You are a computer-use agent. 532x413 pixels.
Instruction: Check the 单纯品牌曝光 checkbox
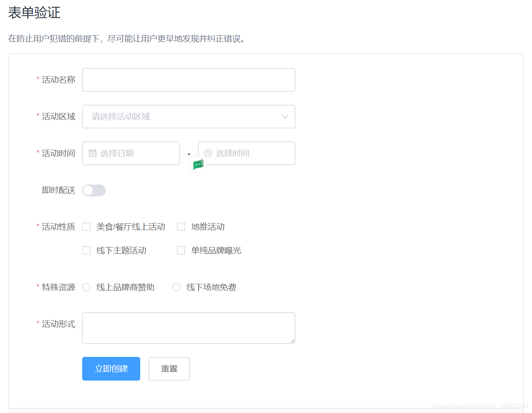[x=181, y=250]
